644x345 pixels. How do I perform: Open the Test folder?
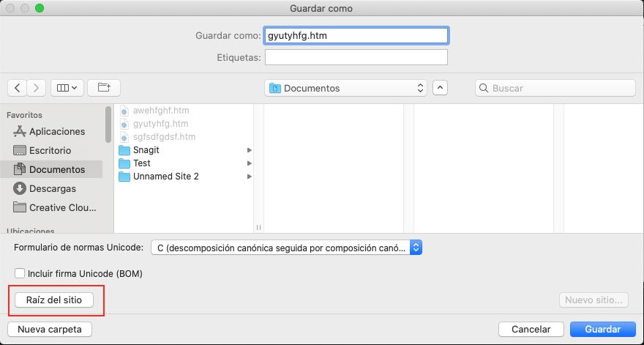(141, 163)
